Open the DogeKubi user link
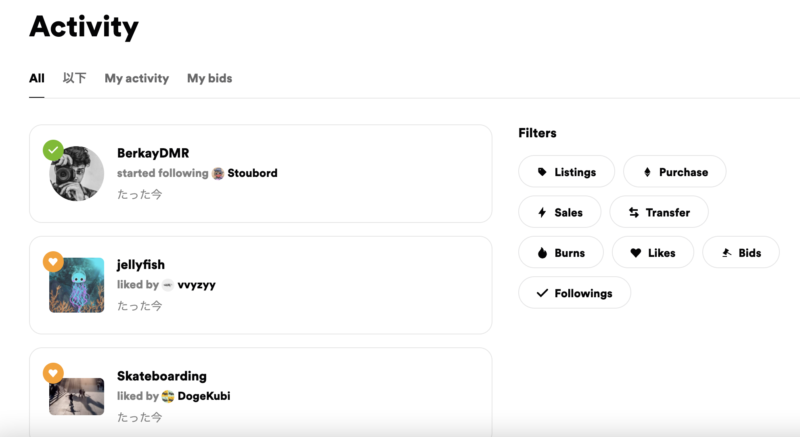The width and height of the screenshot is (800, 437). click(x=204, y=396)
